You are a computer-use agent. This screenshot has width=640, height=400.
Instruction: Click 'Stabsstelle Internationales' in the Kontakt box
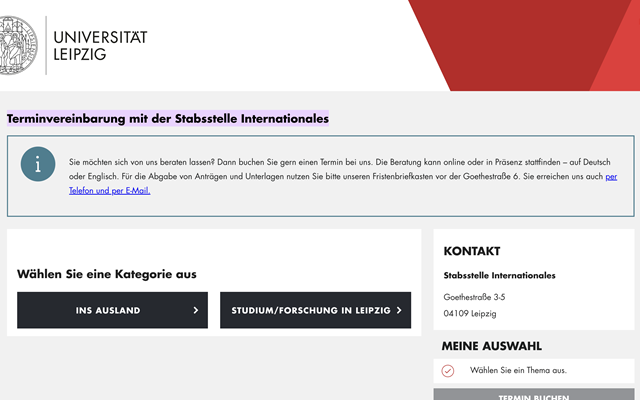click(499, 276)
